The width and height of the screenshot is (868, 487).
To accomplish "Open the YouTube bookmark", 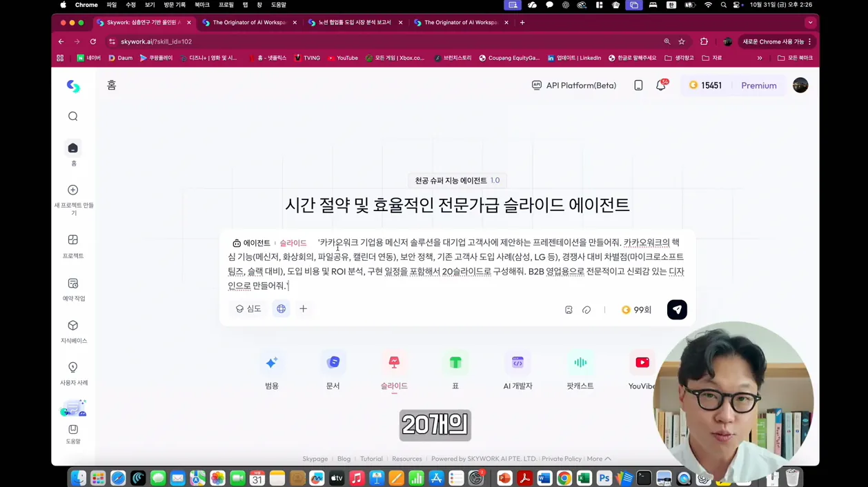I will coord(342,58).
